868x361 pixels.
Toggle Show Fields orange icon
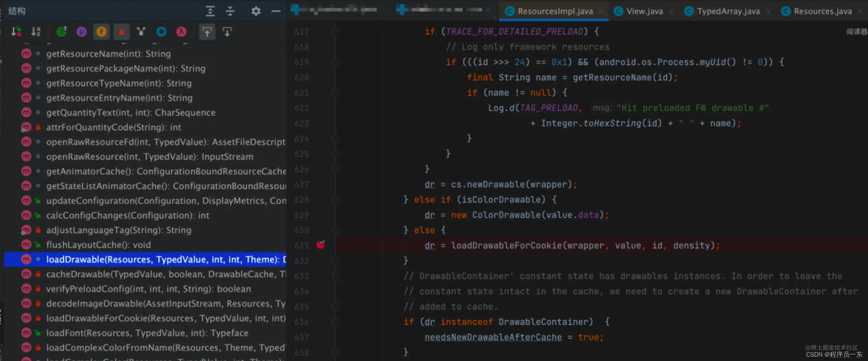coord(101,32)
